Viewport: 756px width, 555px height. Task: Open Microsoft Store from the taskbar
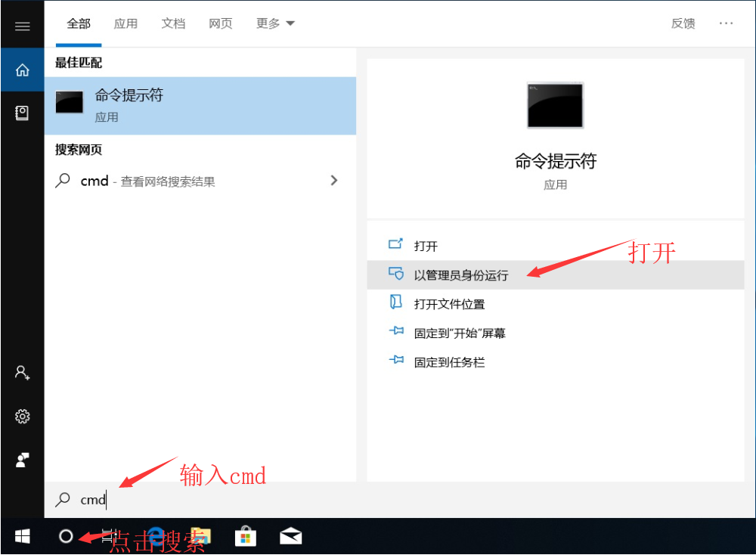(246, 536)
